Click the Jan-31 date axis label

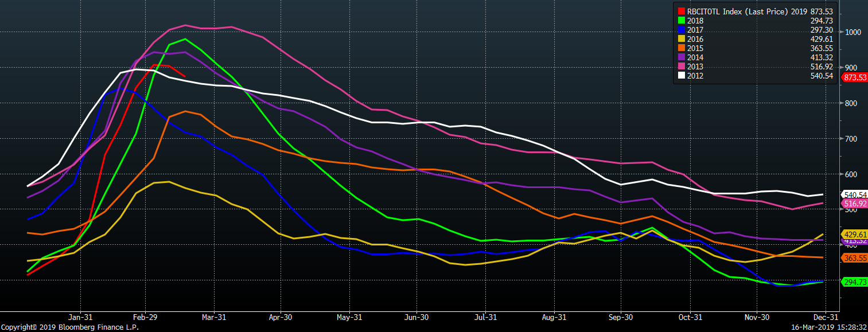(80, 317)
